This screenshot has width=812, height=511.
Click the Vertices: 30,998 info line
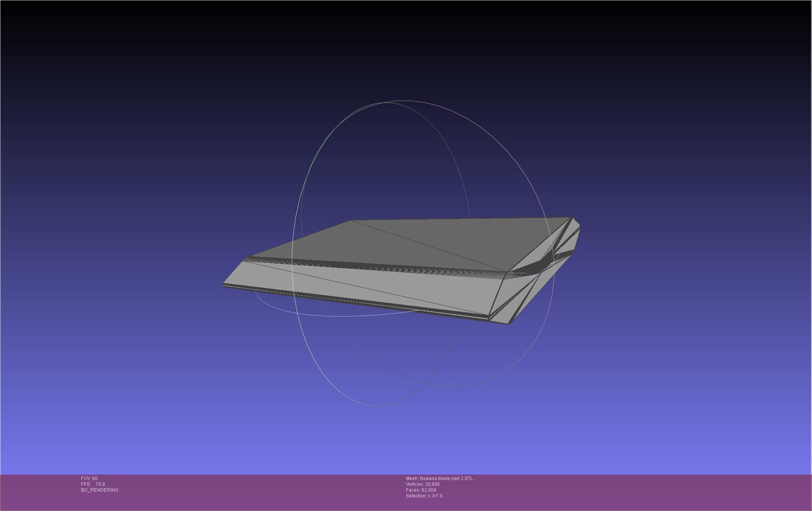pyautogui.click(x=423, y=484)
